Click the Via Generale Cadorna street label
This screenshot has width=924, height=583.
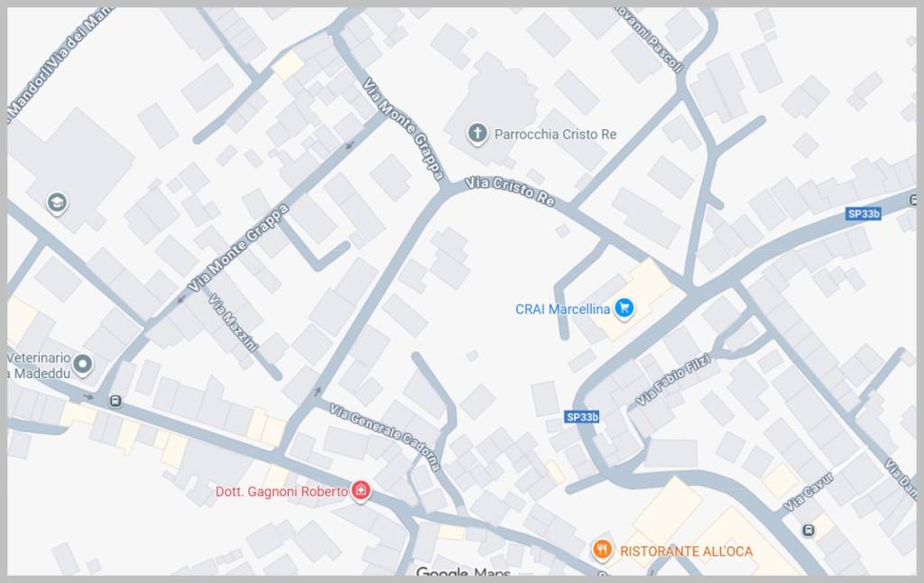point(384,437)
